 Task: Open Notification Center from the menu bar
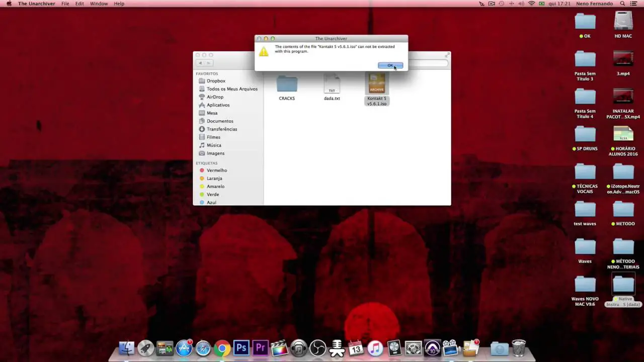634,4
